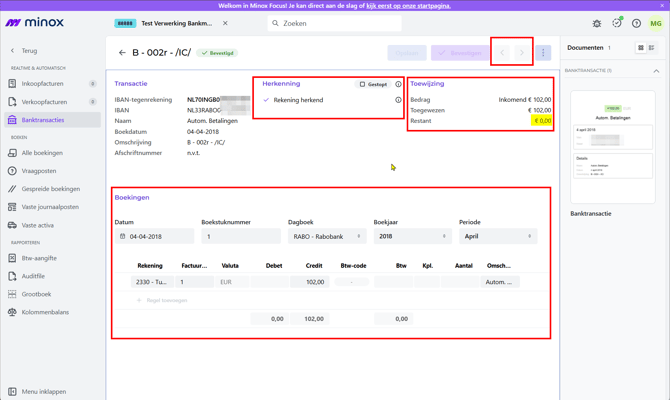
Task: Click the Vaste activa truck icon
Action: [x=12, y=225]
